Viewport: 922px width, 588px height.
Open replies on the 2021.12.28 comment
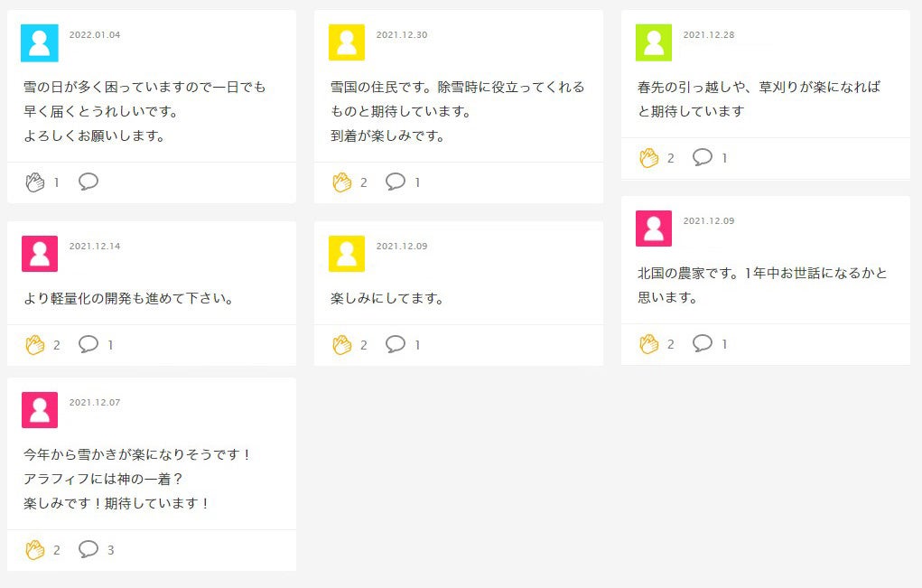click(x=703, y=157)
